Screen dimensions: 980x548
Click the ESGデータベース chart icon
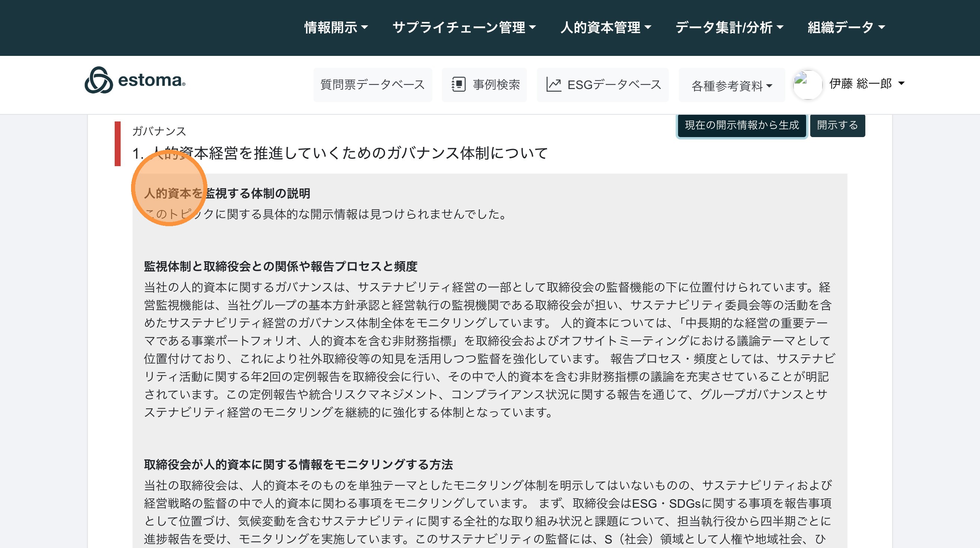point(554,85)
